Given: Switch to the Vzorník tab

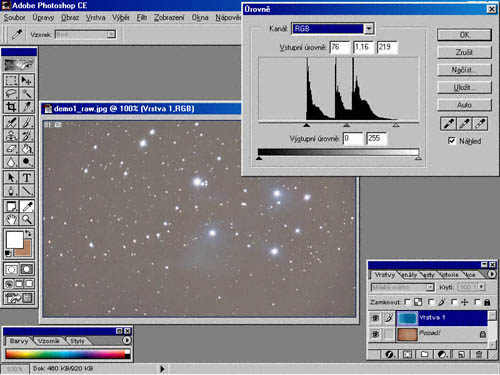Looking at the screenshot, I should click(x=49, y=341).
